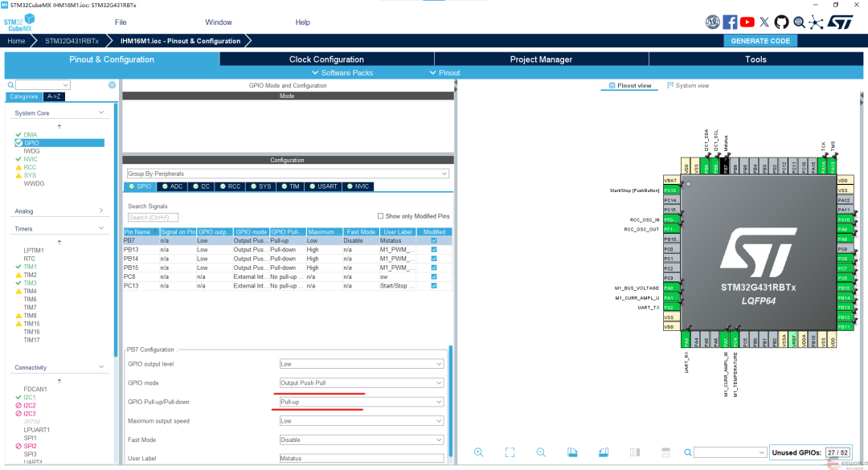Viewport: 868px width, 470px height.
Task: Click the pin search magnifier icon
Action: pos(688,452)
